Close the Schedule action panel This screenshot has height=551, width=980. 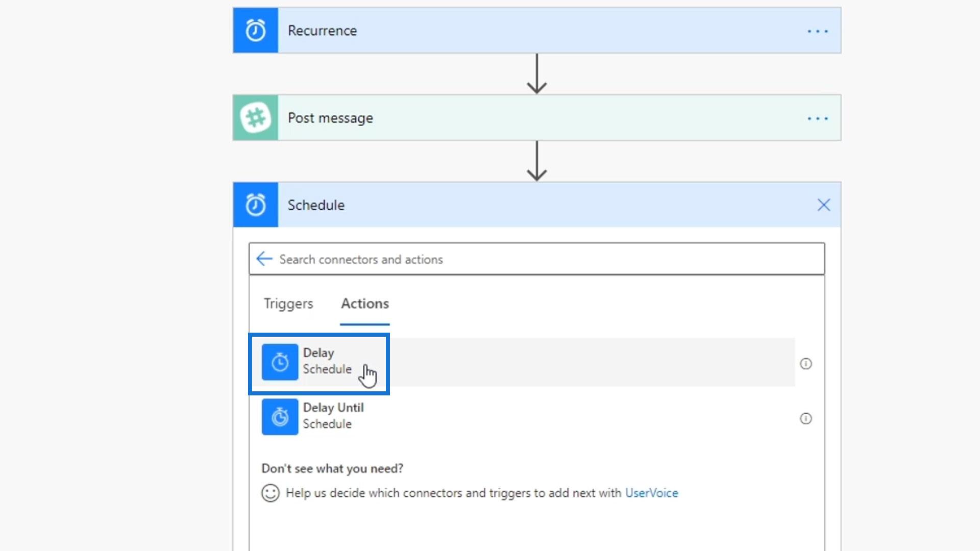(823, 205)
